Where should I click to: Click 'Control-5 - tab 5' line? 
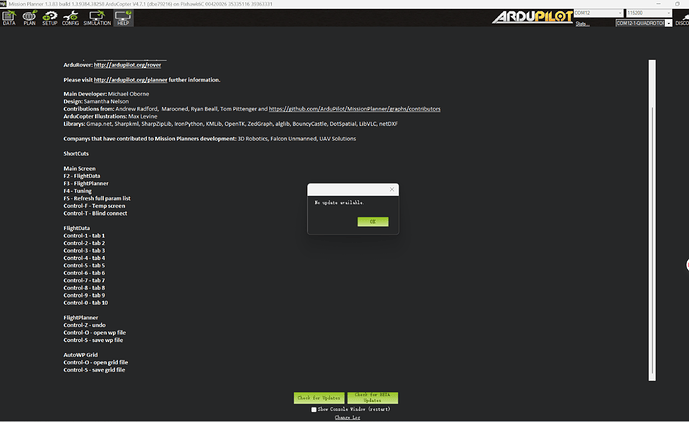coord(84,266)
